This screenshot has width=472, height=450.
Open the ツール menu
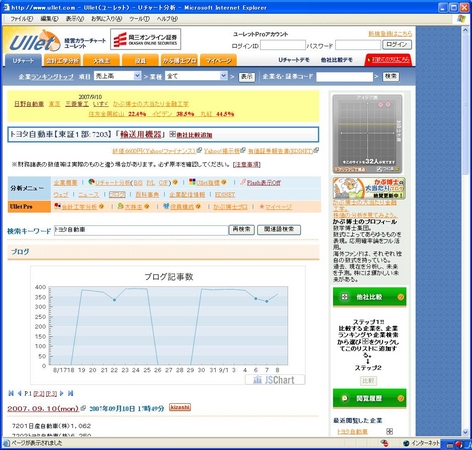(139, 19)
